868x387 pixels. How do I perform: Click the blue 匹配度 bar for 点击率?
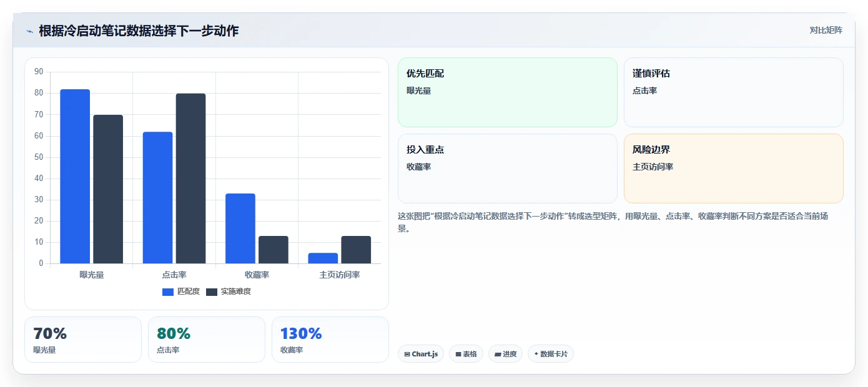pos(157,198)
